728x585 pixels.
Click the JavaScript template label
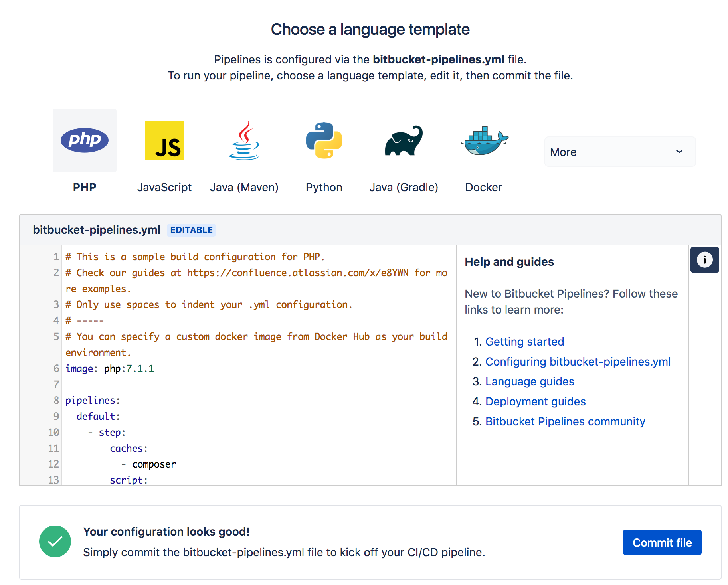coord(164,187)
